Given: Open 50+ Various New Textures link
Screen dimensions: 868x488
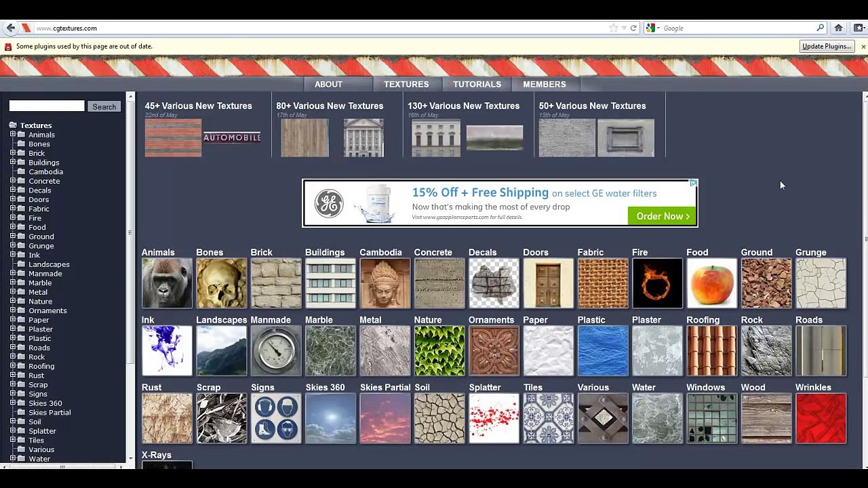Looking at the screenshot, I should [593, 106].
